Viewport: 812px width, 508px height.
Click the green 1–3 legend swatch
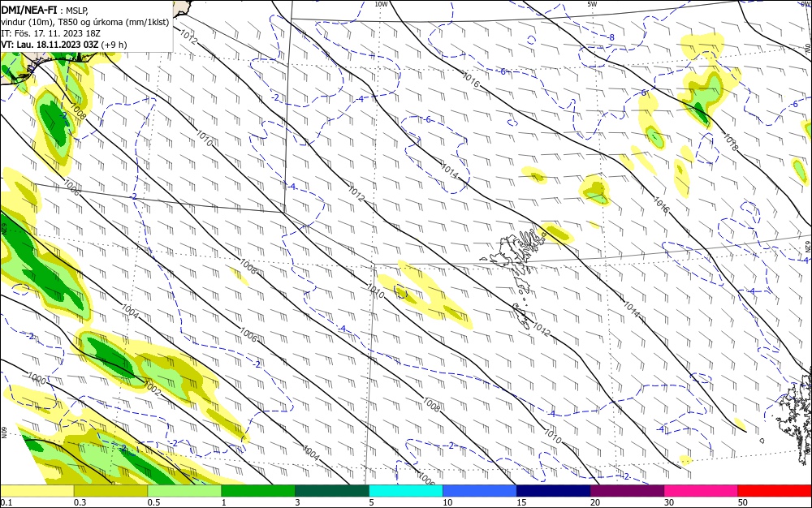(x=258, y=491)
